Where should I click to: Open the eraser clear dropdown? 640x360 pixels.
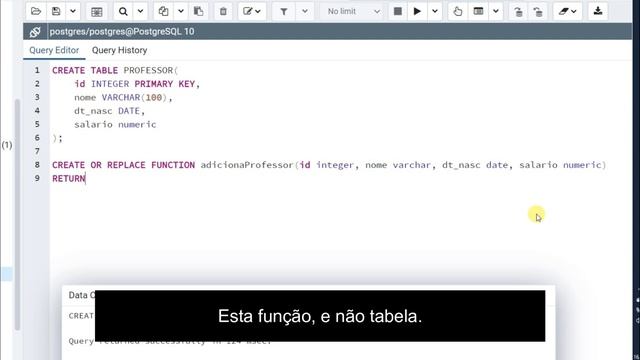click(567, 11)
